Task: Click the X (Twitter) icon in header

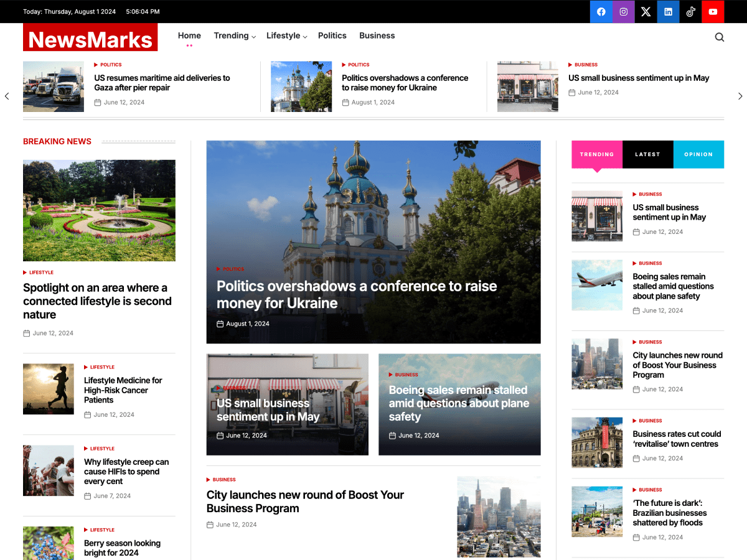Action: click(x=646, y=11)
